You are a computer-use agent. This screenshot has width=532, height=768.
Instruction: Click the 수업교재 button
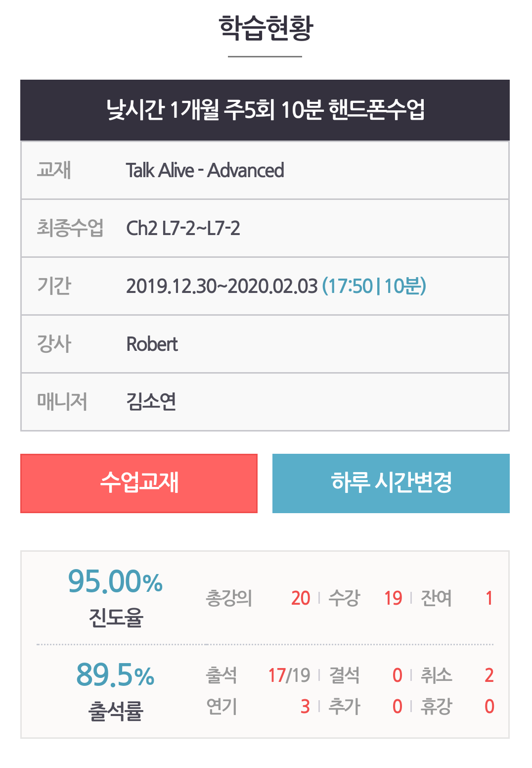(x=139, y=483)
